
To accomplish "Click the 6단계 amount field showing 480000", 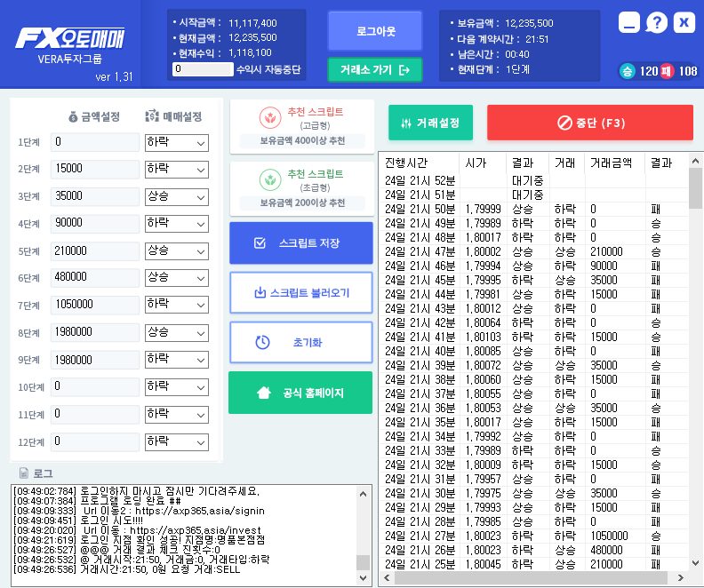I will [x=95, y=277].
